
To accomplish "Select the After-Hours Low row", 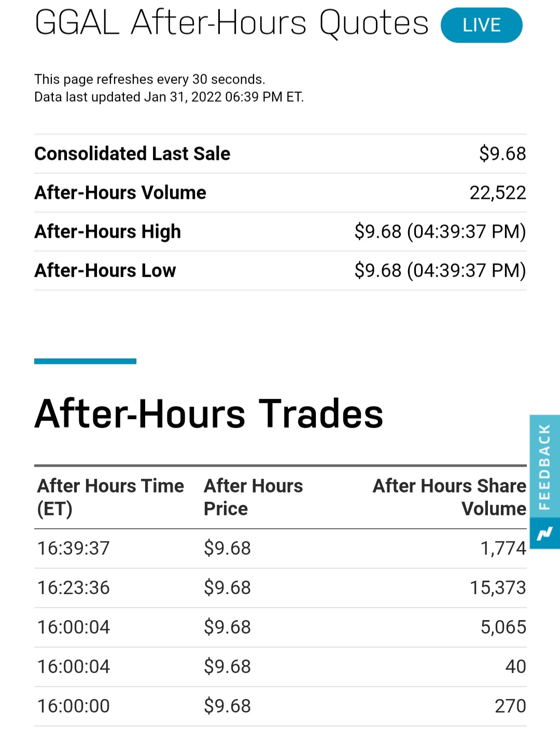I will (281, 270).
